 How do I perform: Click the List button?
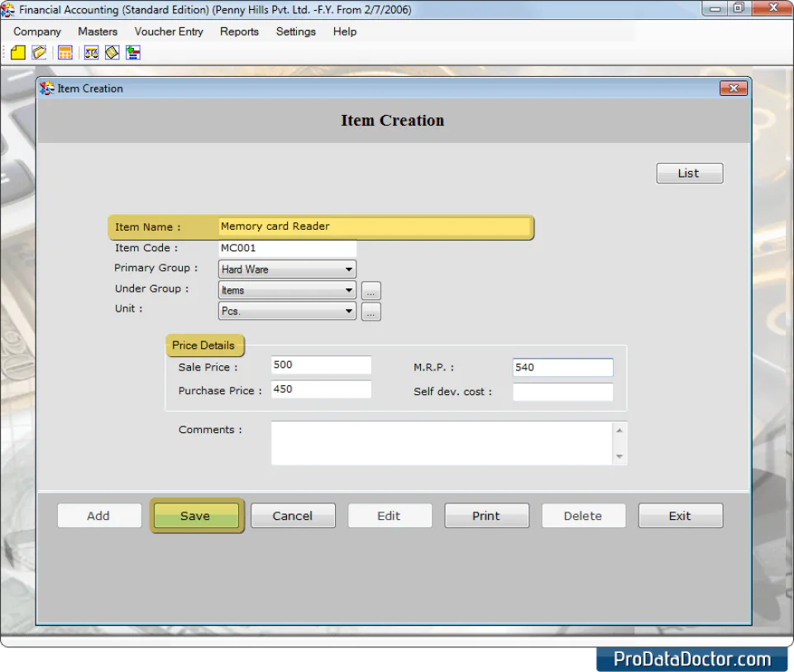click(689, 173)
